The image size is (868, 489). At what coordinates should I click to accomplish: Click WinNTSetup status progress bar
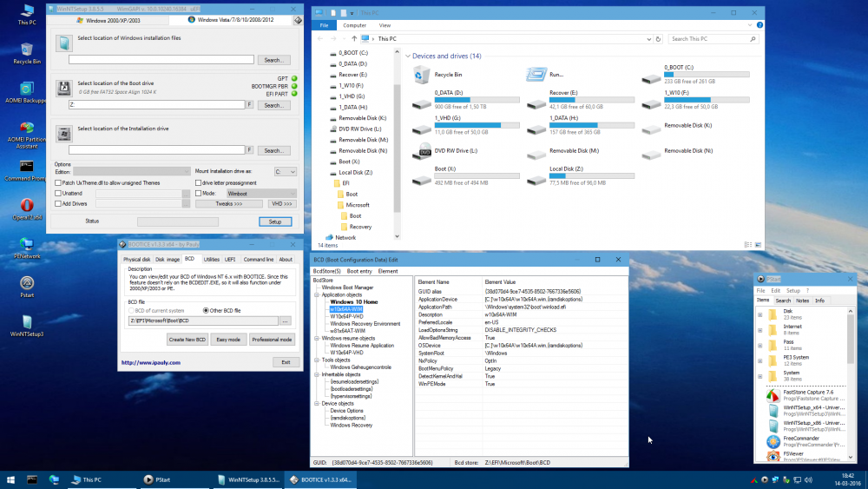[x=178, y=221]
